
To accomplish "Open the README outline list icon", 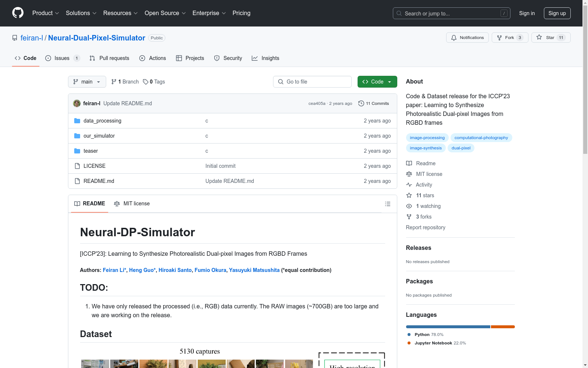I will click(x=387, y=204).
